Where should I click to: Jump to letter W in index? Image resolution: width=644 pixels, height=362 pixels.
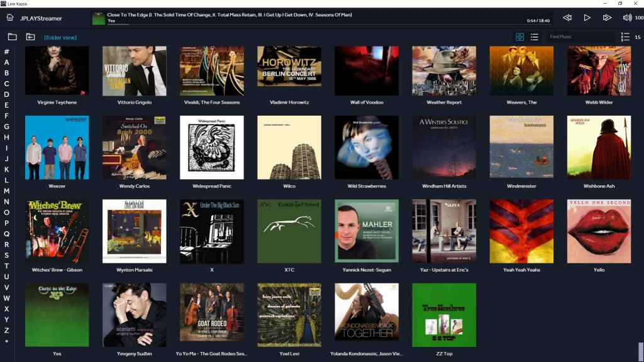[6, 299]
